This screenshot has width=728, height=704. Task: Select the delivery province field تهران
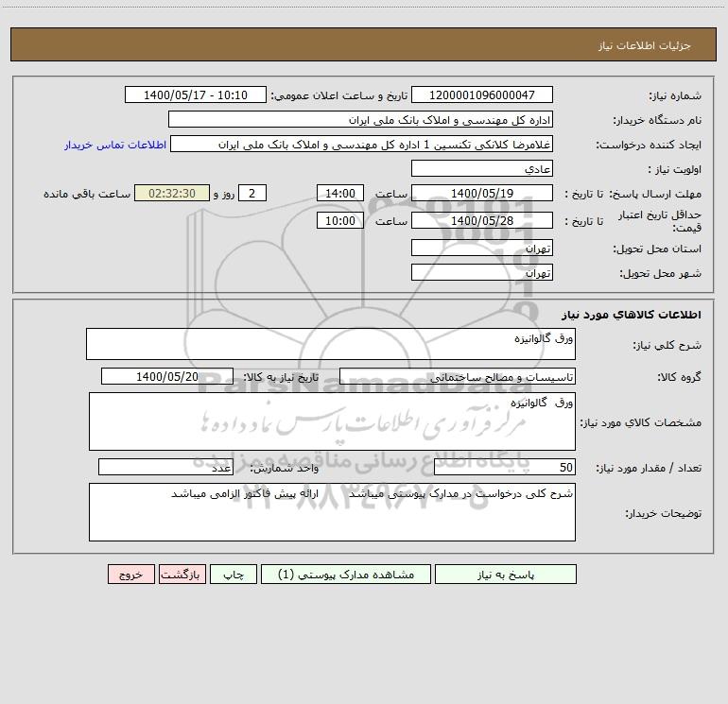(x=482, y=248)
